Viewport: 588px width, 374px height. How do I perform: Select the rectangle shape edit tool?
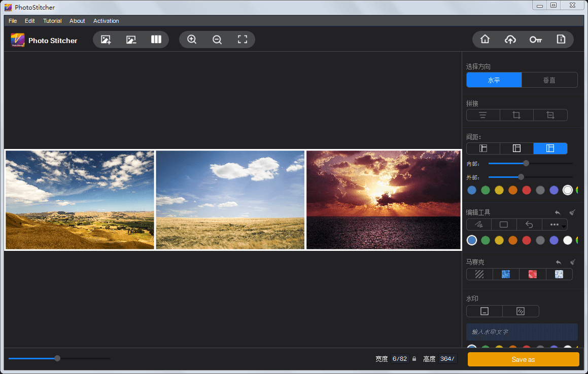504,225
